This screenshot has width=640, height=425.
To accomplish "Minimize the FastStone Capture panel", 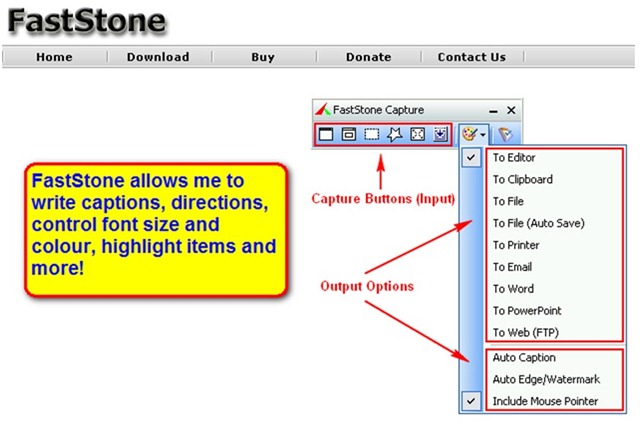I will coord(493,111).
